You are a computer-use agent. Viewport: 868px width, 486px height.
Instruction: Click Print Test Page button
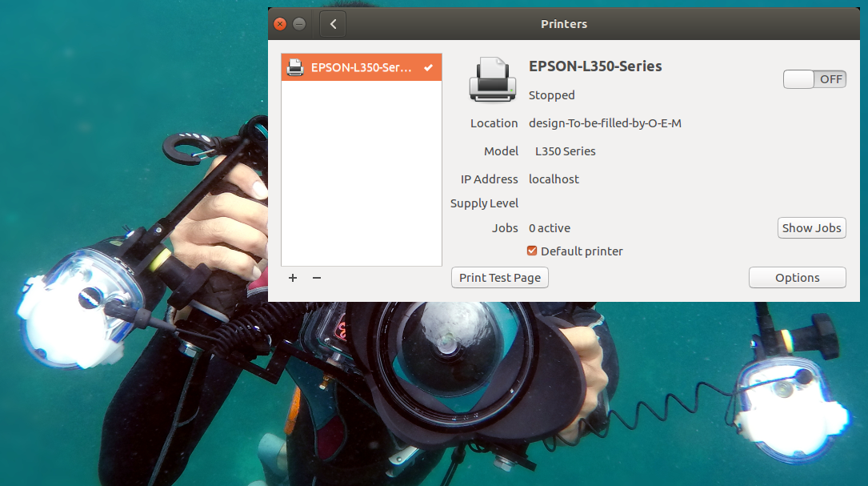coord(500,278)
